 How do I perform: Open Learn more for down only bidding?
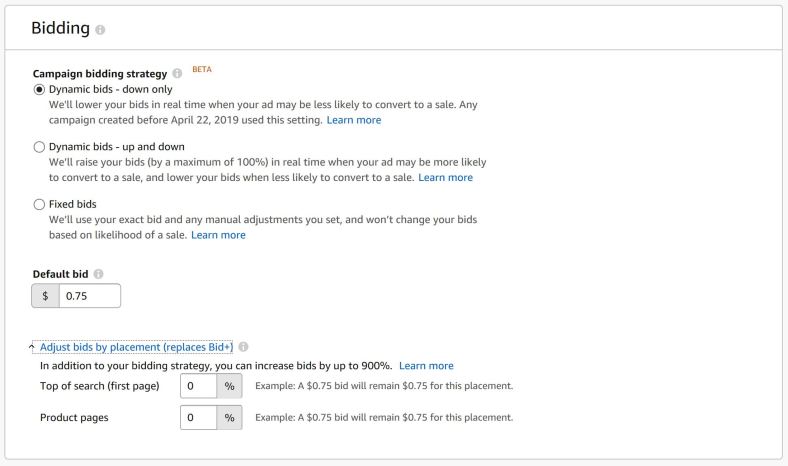point(353,120)
